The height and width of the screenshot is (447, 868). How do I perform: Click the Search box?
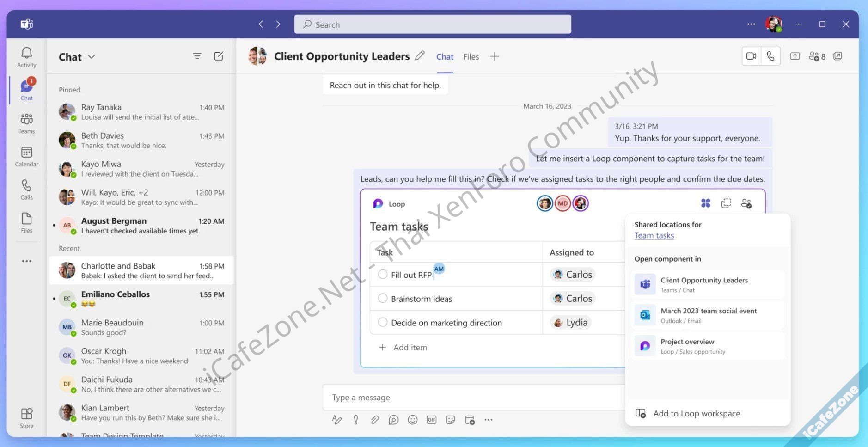[x=432, y=24]
